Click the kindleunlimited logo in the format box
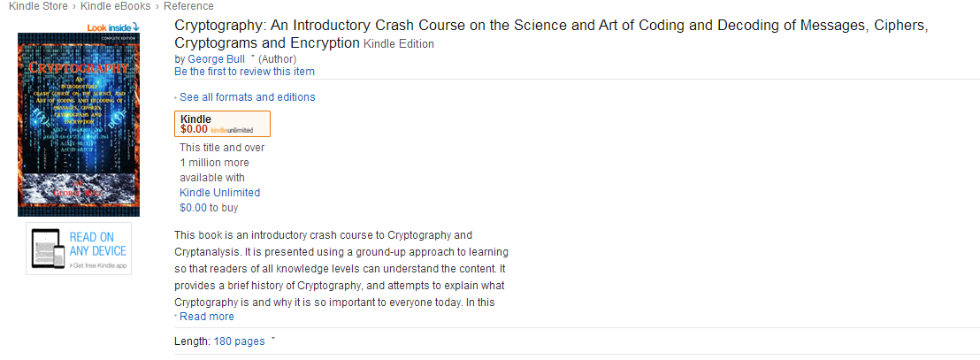The width and height of the screenshot is (980, 360). point(232,130)
